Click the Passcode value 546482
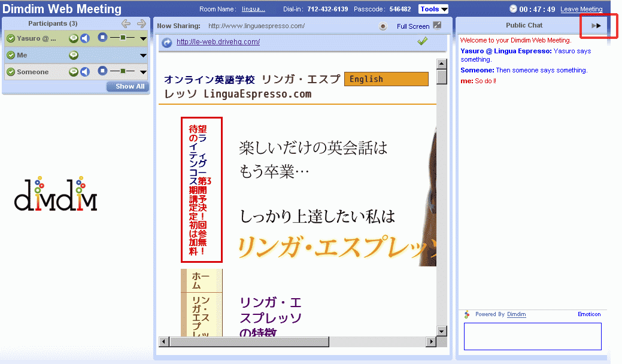Viewport: 622px width, 364px height. tap(400, 9)
